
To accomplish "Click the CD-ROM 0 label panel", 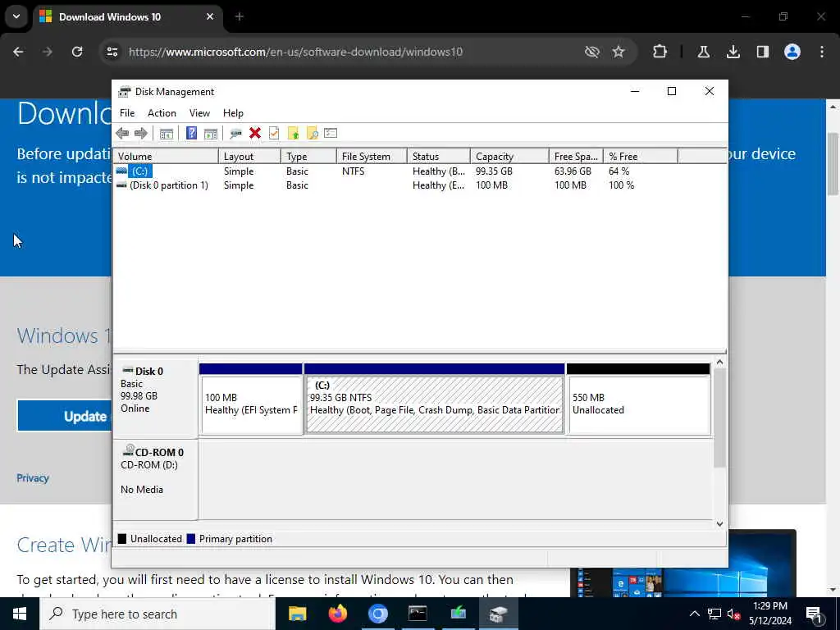I will click(x=155, y=479).
